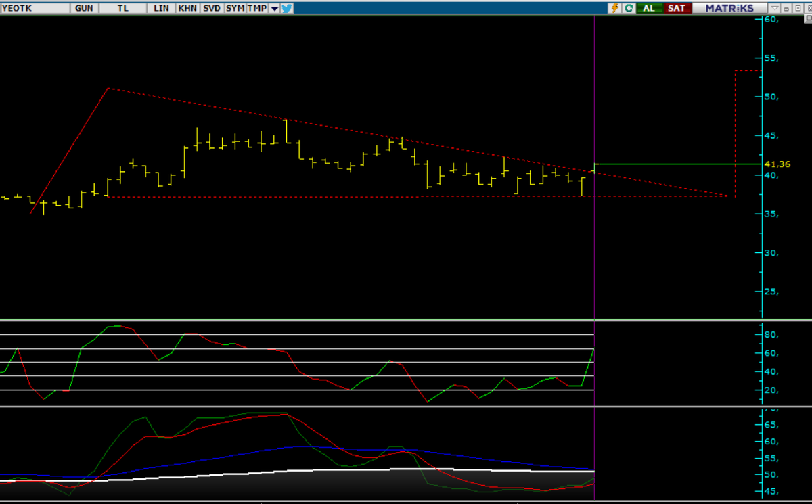Screen dimensions: 812x504
Task: Switch currency with the TL button
Action: (x=123, y=8)
